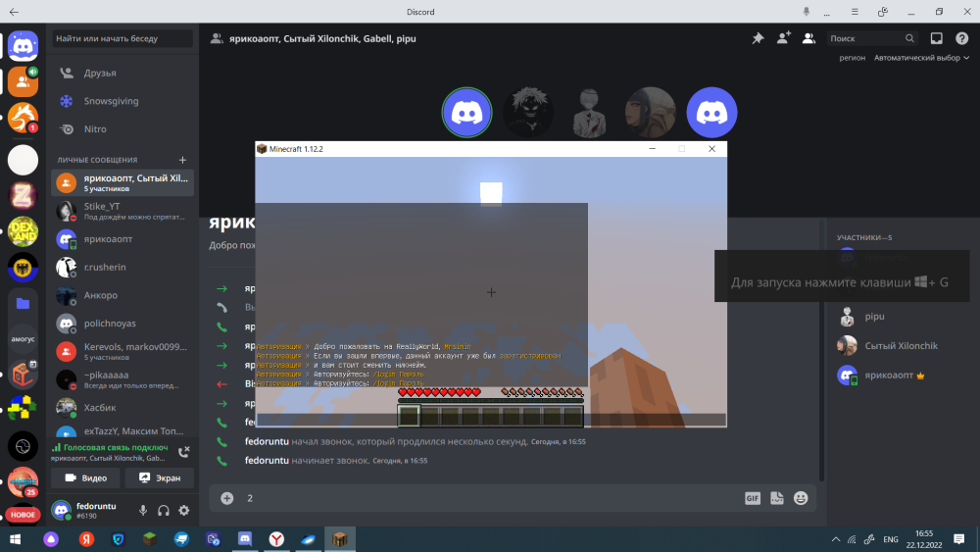The image size is (980, 552).
Task: Create new DM with plus icon
Action: pos(182,160)
